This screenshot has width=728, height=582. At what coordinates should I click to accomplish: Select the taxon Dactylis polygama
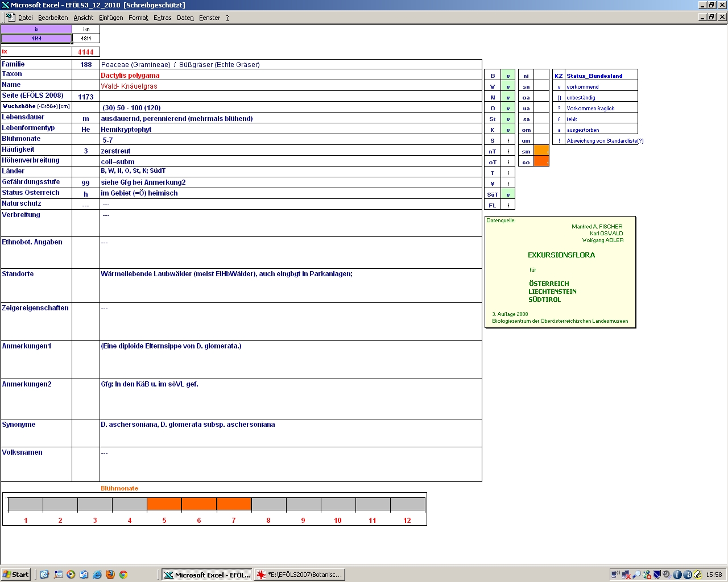(x=130, y=75)
